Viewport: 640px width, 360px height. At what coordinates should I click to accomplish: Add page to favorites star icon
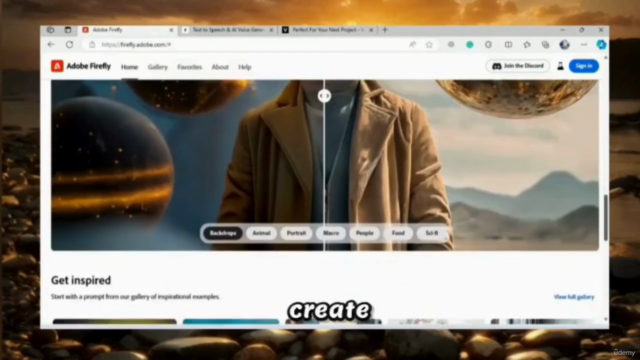(429, 44)
